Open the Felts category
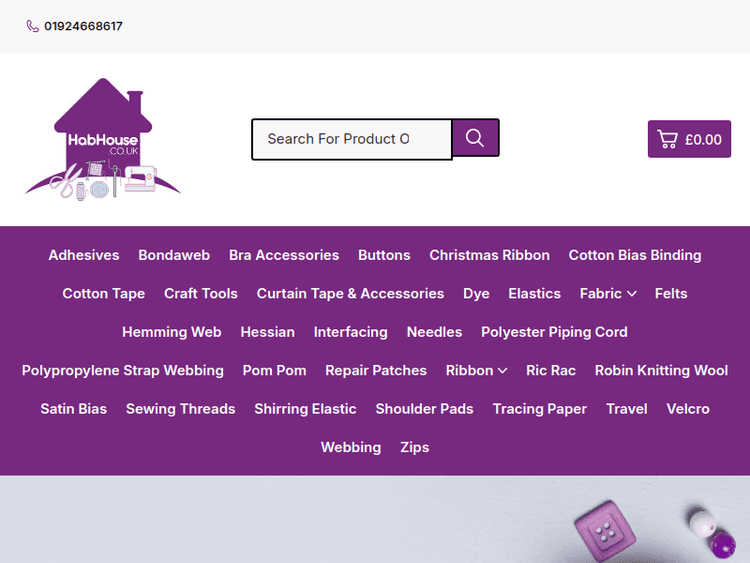 click(x=671, y=293)
